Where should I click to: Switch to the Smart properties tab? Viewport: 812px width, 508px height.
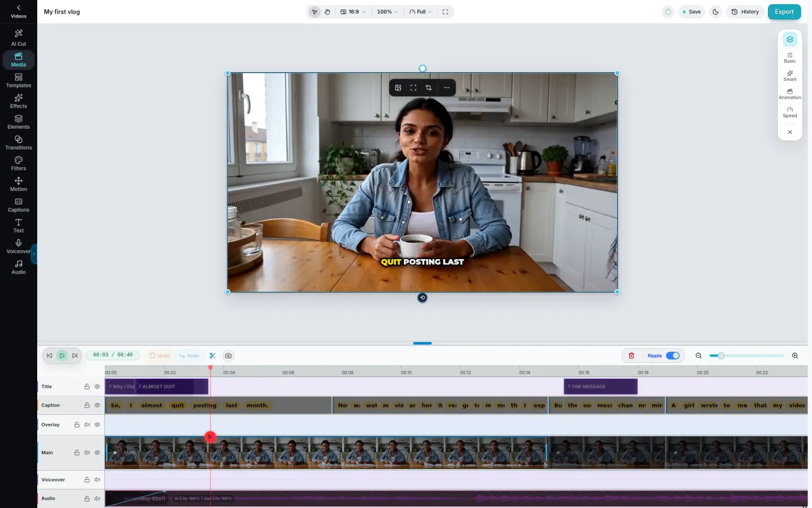point(790,76)
